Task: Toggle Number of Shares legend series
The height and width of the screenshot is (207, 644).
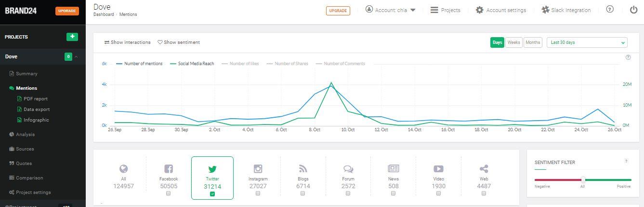Action: tap(288, 64)
